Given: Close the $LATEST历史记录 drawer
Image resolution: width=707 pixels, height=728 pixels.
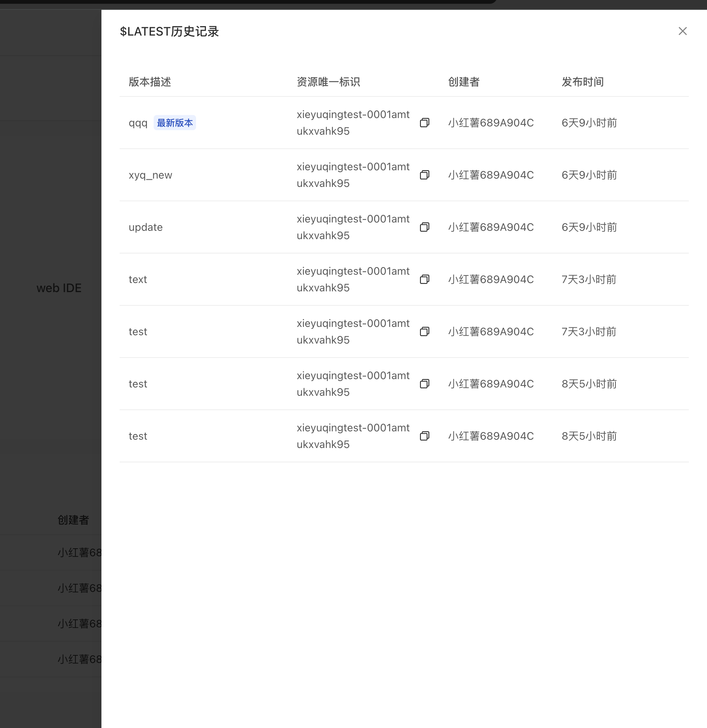Looking at the screenshot, I should tap(682, 31).
